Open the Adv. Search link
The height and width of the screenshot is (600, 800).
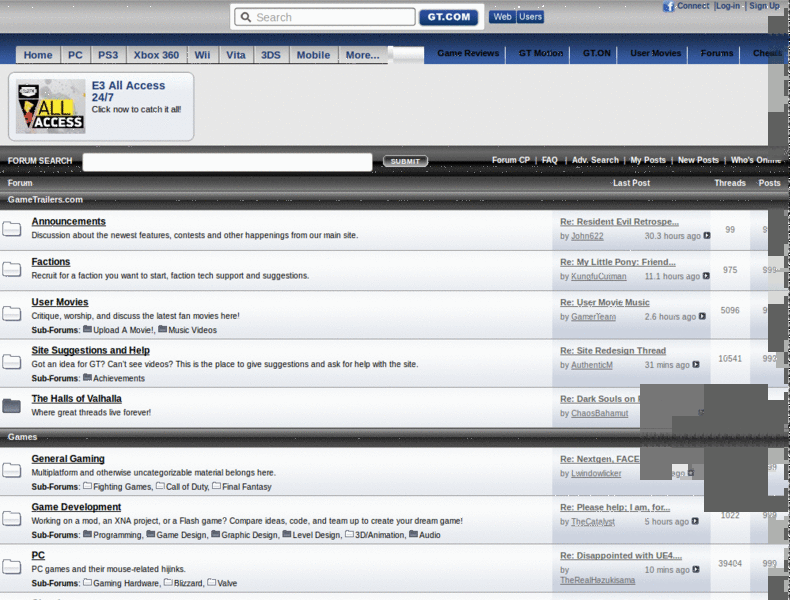coord(595,160)
